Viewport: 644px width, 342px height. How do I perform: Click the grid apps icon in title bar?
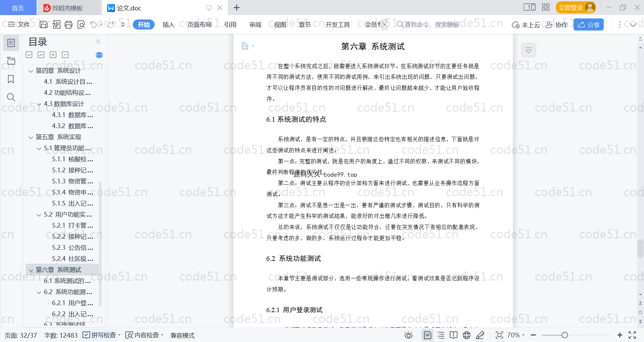[x=546, y=7]
